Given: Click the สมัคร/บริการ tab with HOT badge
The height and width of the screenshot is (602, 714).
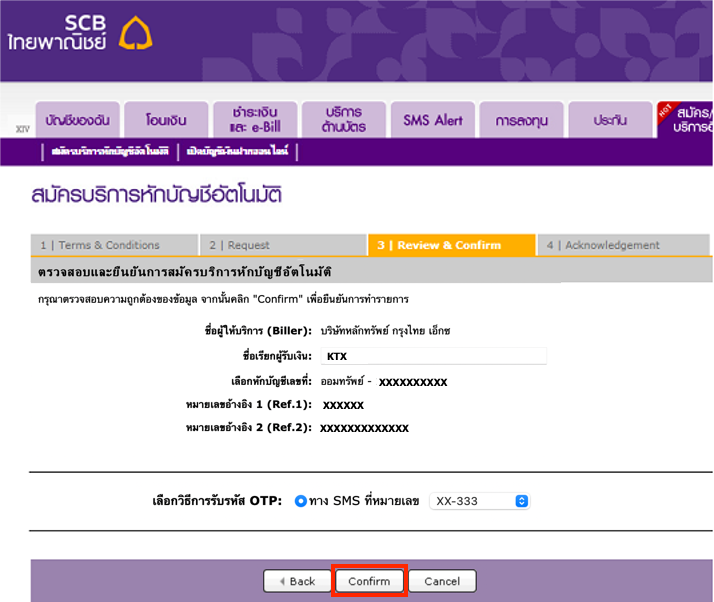Looking at the screenshot, I should [x=688, y=120].
